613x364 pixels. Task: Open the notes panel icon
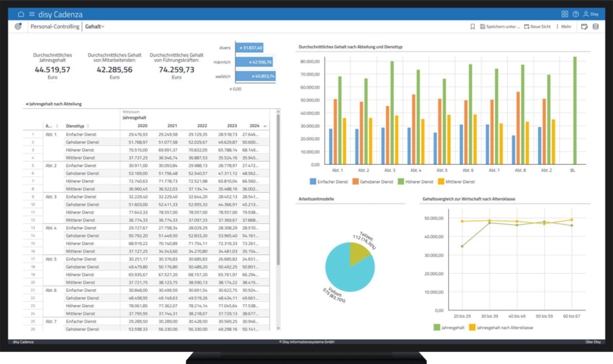pyautogui.click(x=584, y=26)
